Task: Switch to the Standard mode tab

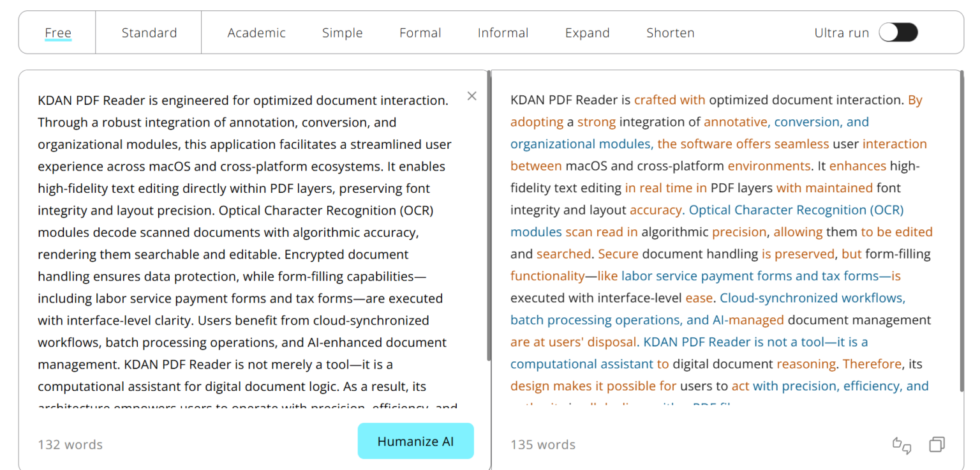Action: (x=149, y=33)
